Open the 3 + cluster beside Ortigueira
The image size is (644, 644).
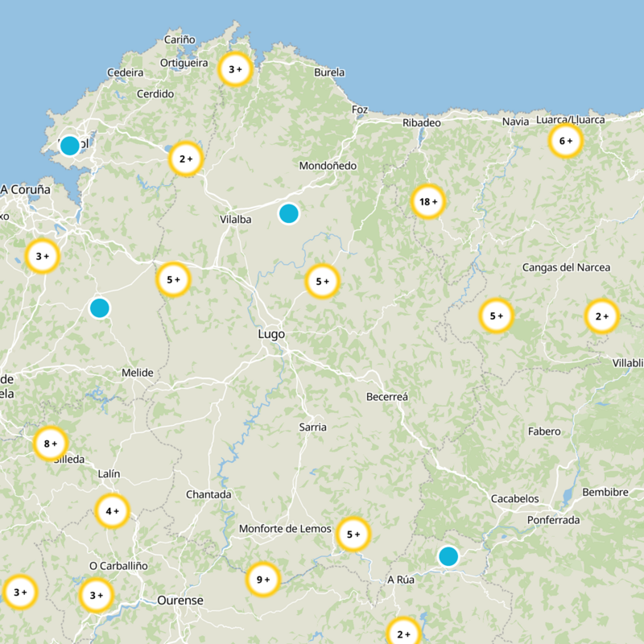(x=235, y=69)
